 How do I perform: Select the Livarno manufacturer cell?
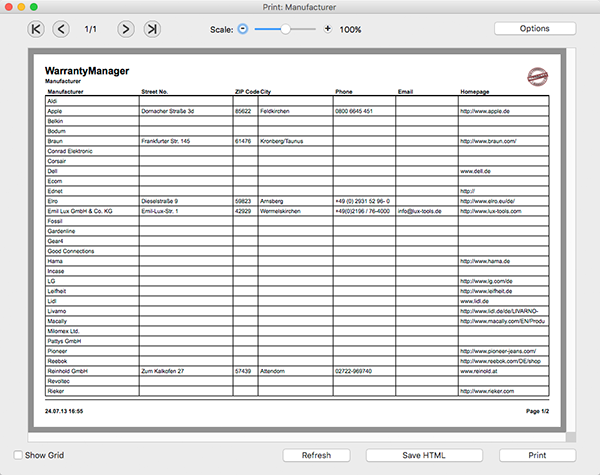[92, 311]
